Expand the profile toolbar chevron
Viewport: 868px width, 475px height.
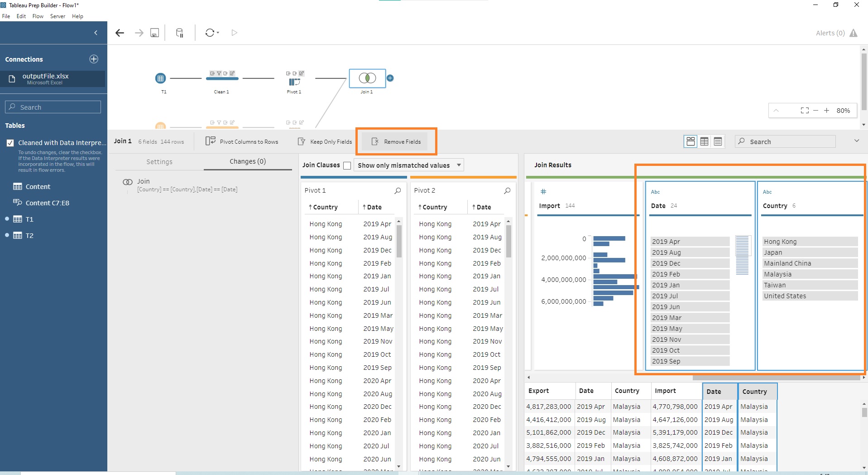(857, 141)
